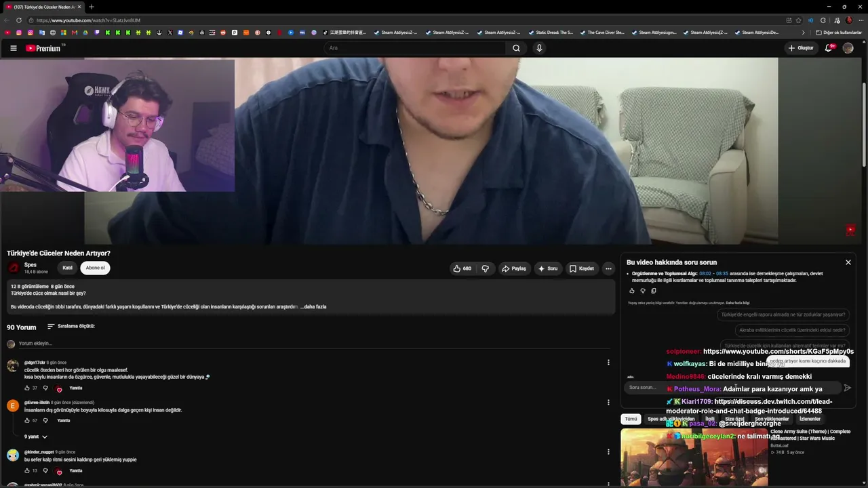Open The Cave Diver Steam bookmark

(602, 33)
